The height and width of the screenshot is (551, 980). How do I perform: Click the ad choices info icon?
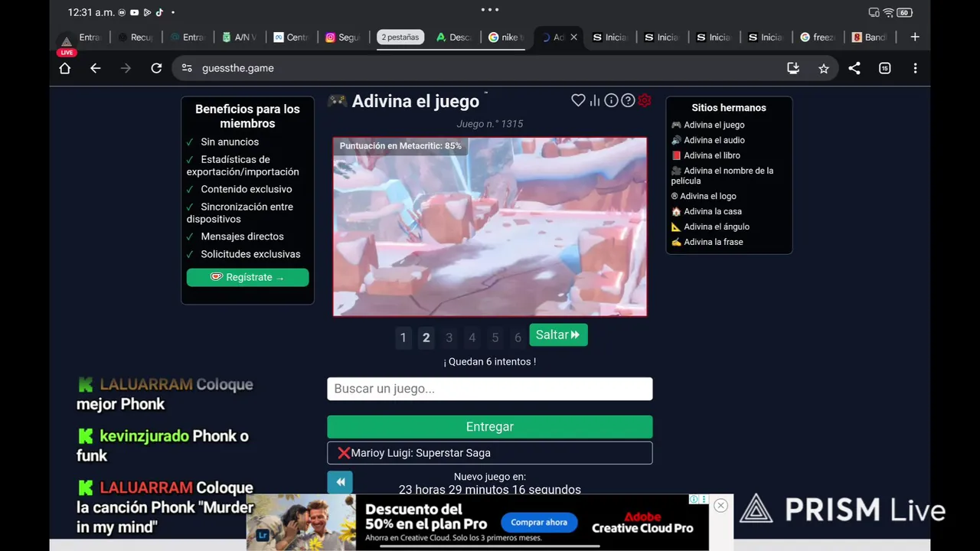(693, 499)
